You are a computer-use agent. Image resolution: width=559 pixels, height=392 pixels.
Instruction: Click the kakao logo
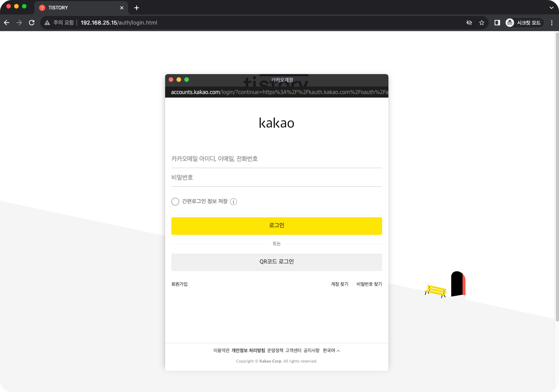[277, 123]
